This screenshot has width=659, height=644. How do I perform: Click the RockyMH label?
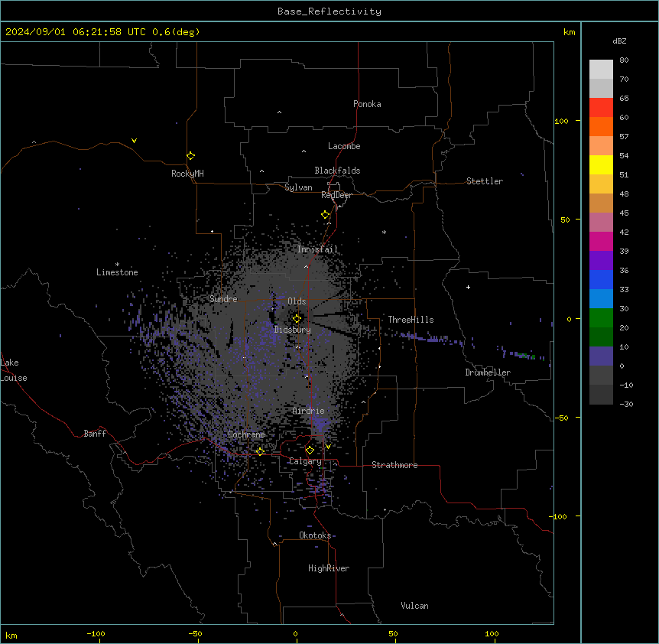click(x=187, y=174)
